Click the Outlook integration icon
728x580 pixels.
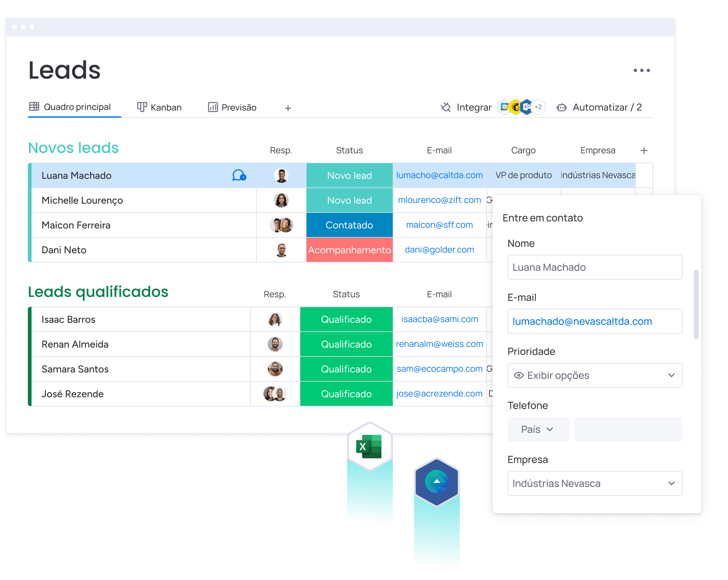[x=527, y=107]
